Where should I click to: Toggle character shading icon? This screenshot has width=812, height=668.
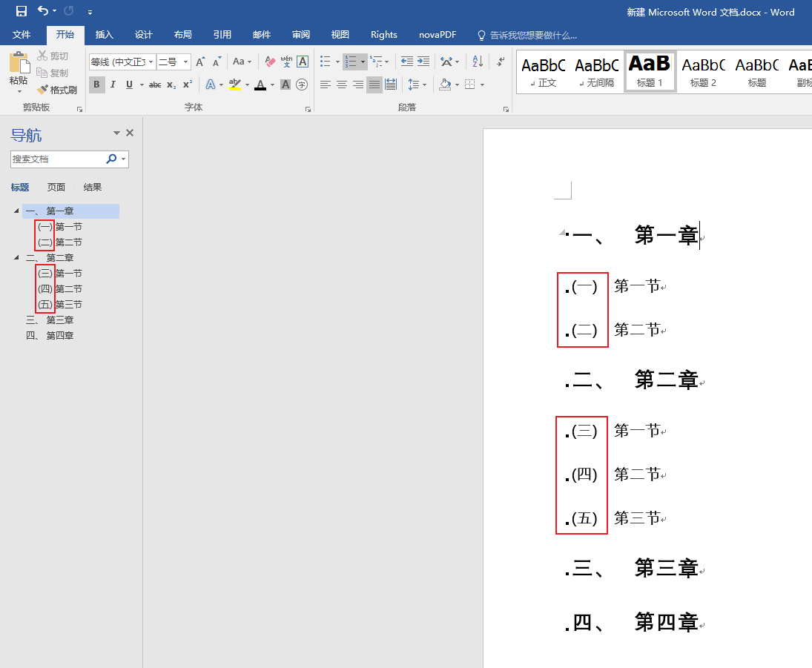coord(285,85)
